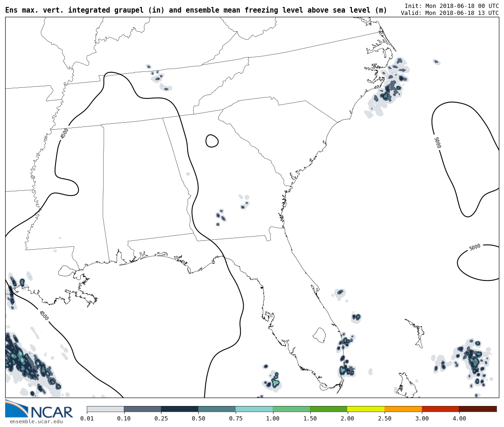Click the 4500 contour label over Mississippi
This screenshot has height=427, width=504.
(64, 133)
